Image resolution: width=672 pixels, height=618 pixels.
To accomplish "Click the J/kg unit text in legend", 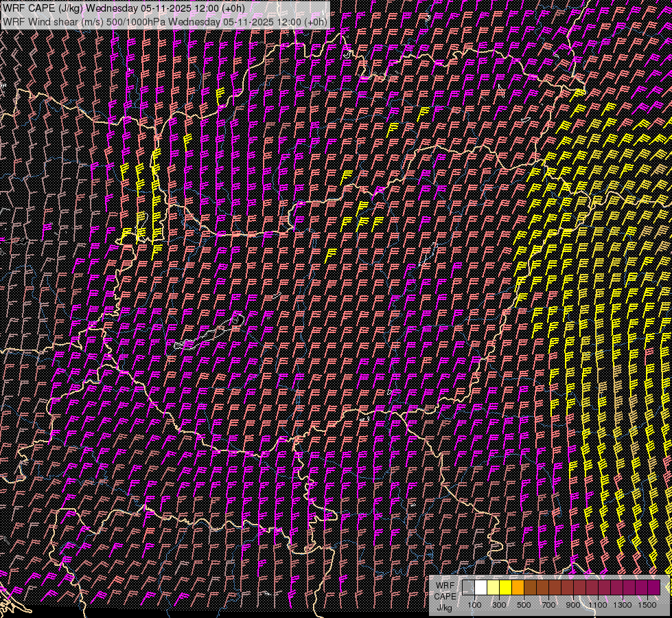I will (444, 607).
